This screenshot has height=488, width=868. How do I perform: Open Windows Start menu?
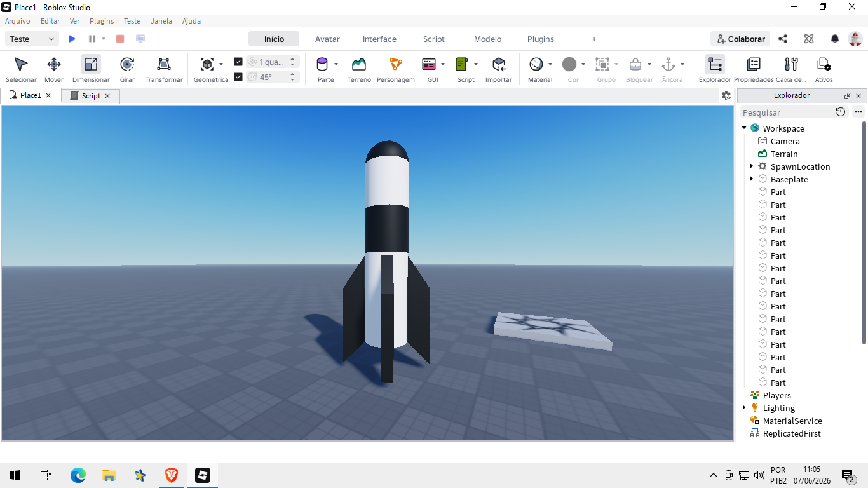pyautogui.click(x=15, y=475)
